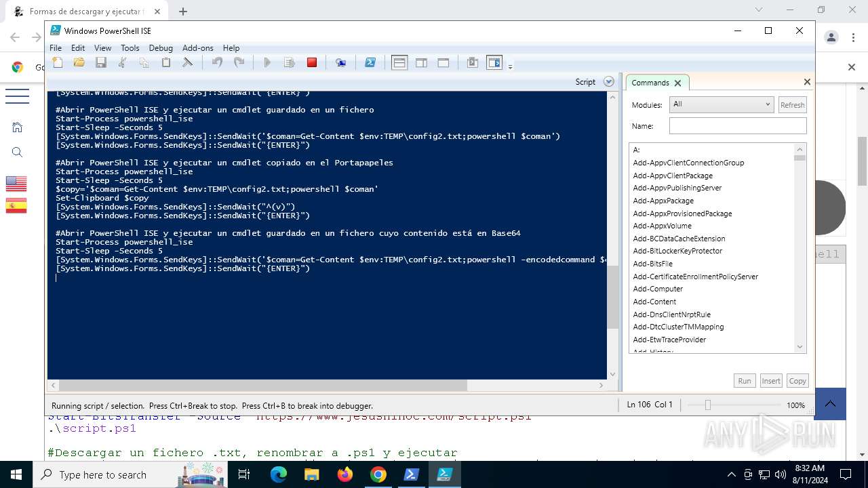The height and width of the screenshot is (488, 868).
Task: Run selection toolbar icon
Action: click(x=290, y=62)
